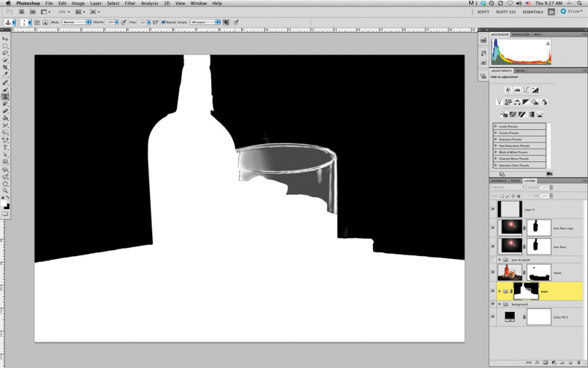The width and height of the screenshot is (588, 368).
Task: Toggle the Aligned checkbox in options bar
Action: click(x=163, y=22)
